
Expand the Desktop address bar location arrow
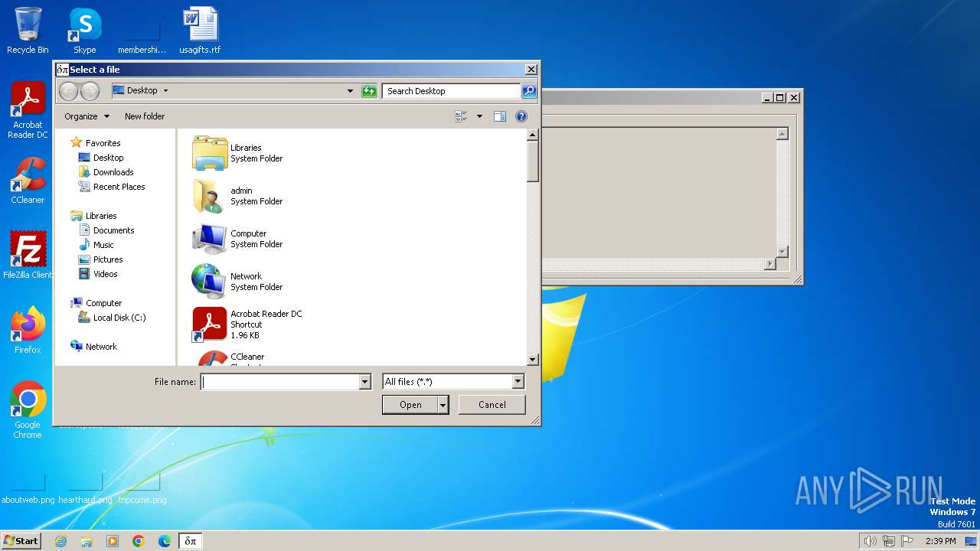[x=165, y=91]
